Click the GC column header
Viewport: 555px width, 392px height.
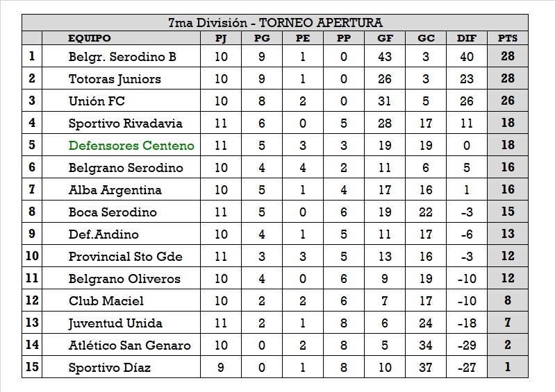pos(426,38)
